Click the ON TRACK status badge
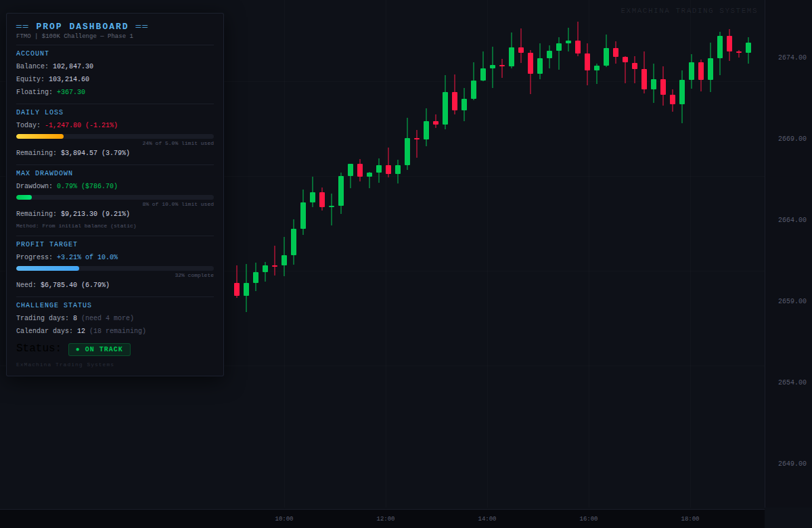The height and width of the screenshot is (528, 812). coord(99,349)
